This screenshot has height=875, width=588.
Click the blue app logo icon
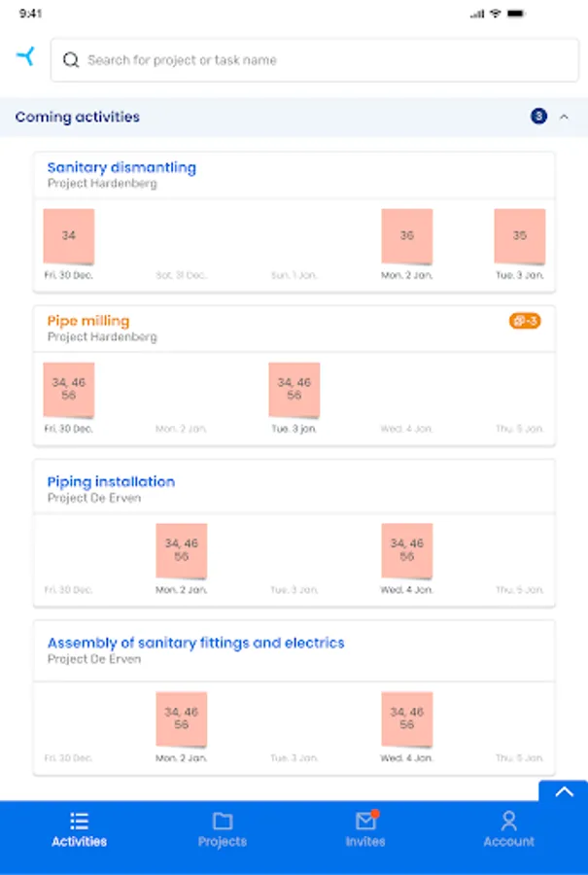[x=25, y=56]
